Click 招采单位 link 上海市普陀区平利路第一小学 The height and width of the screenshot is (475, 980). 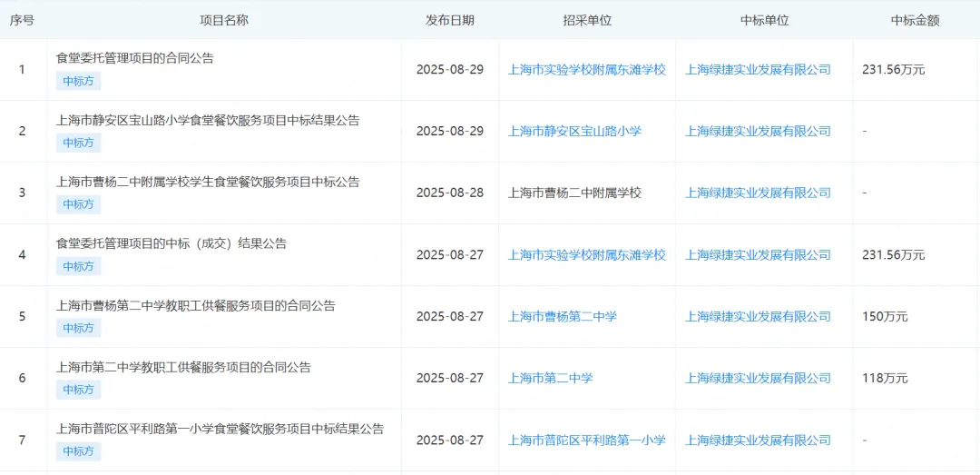click(x=587, y=440)
